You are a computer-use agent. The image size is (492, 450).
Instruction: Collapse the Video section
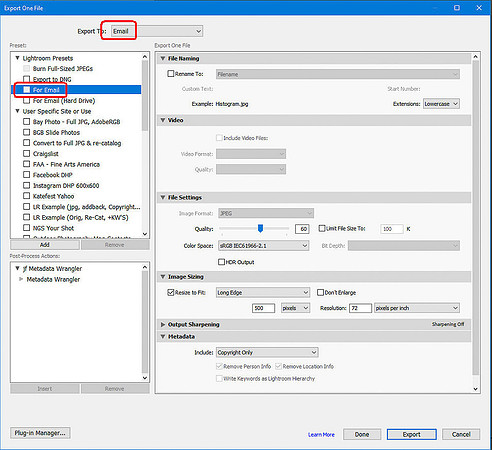tap(163, 120)
